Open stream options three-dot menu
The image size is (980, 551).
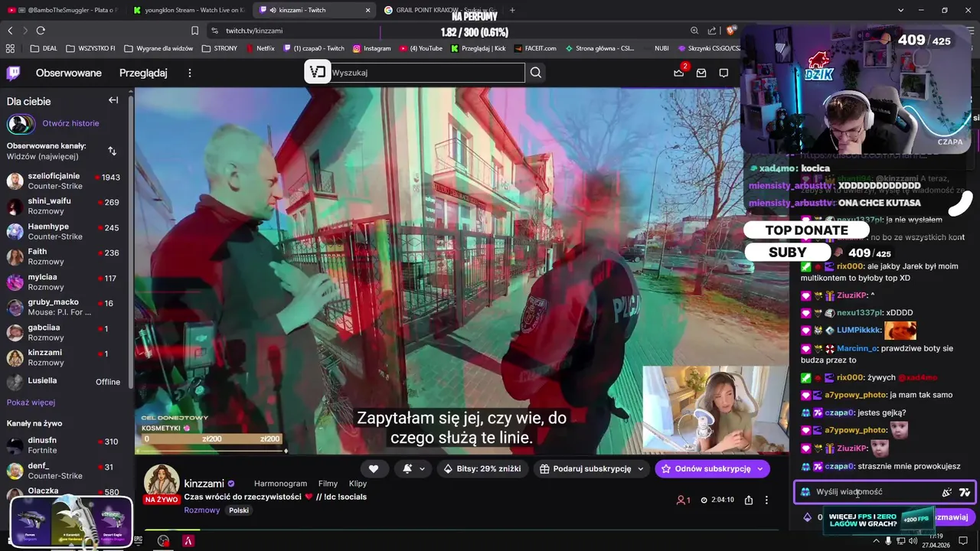pos(766,500)
